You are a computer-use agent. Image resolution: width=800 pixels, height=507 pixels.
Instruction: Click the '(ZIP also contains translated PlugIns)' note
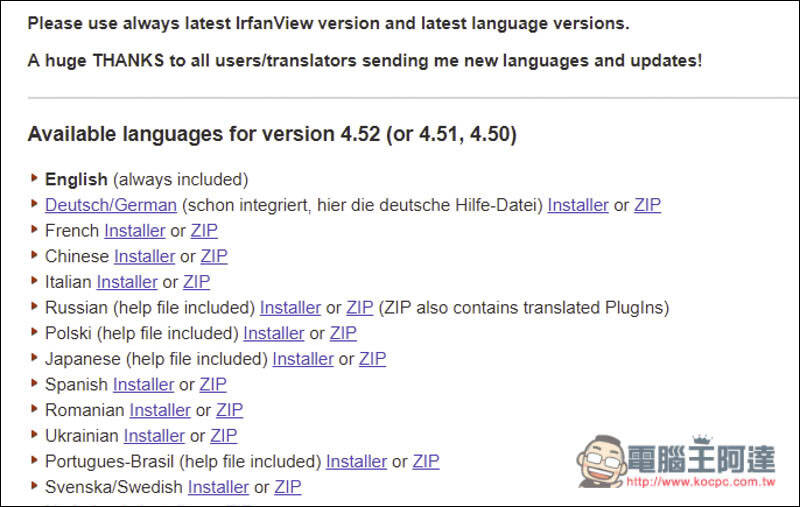click(x=524, y=308)
